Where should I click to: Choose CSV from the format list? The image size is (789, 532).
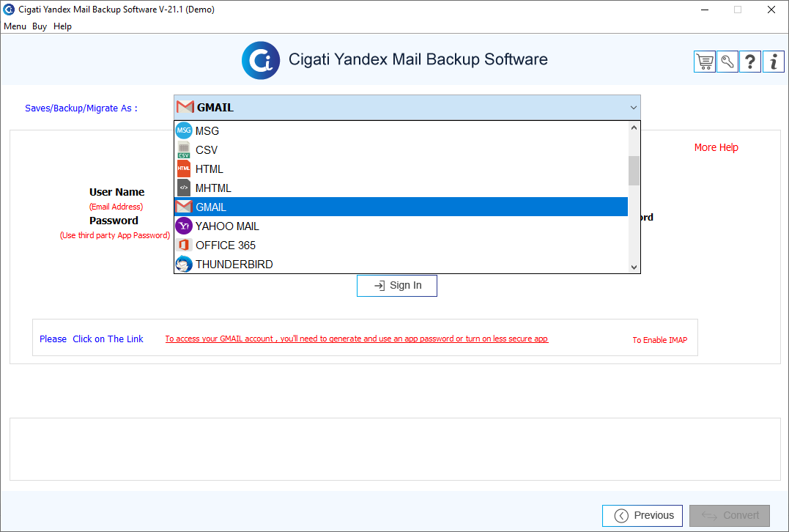pyautogui.click(x=401, y=150)
